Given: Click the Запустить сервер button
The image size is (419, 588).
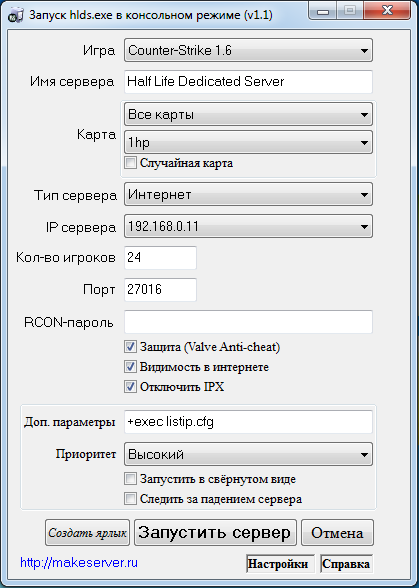Looking at the screenshot, I should pyautogui.click(x=215, y=533).
